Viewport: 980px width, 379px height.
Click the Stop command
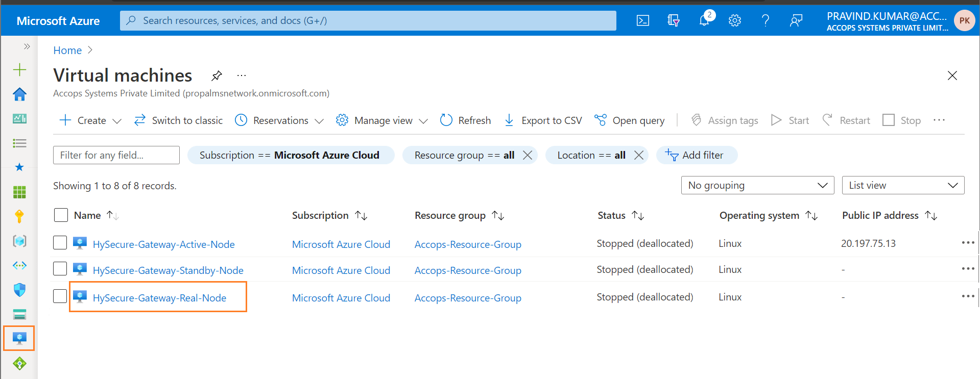(x=901, y=120)
